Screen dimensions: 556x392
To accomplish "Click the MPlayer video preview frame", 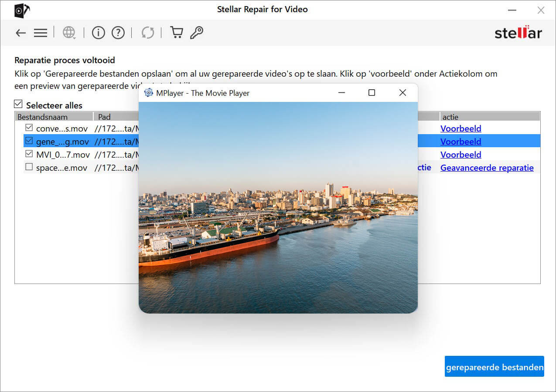I will (278, 207).
